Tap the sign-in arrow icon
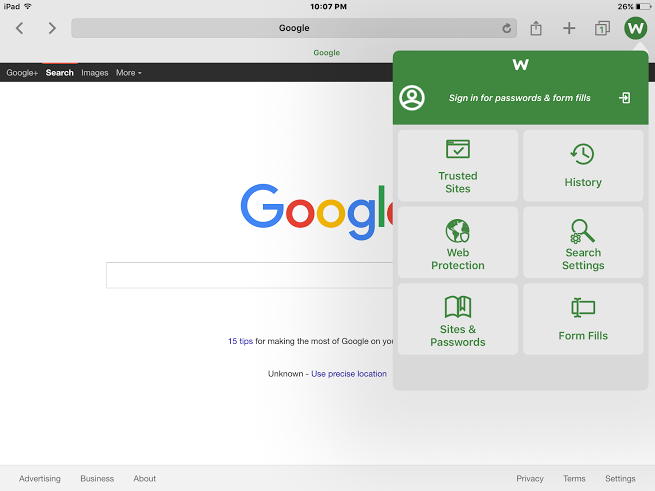The height and width of the screenshot is (491, 655). click(625, 98)
